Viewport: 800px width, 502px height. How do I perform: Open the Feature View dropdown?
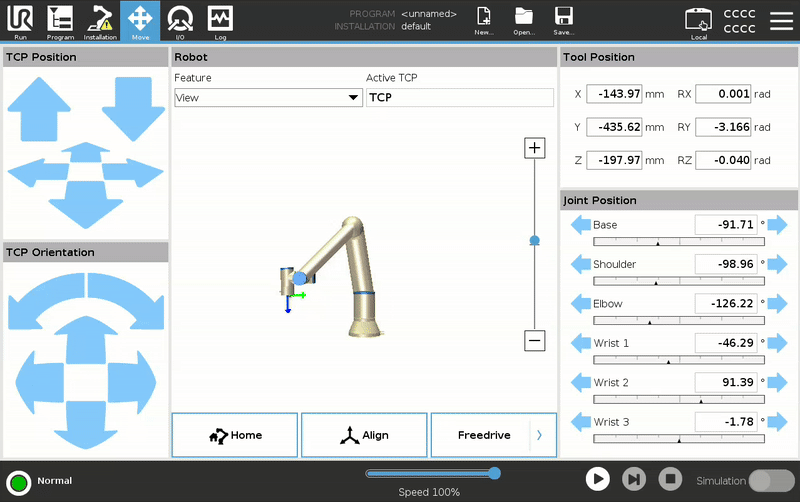268,98
